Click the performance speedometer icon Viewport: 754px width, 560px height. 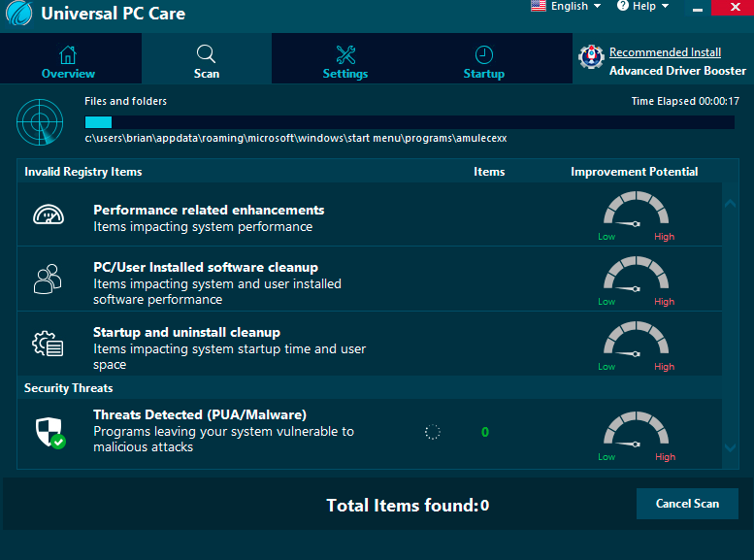(x=49, y=214)
